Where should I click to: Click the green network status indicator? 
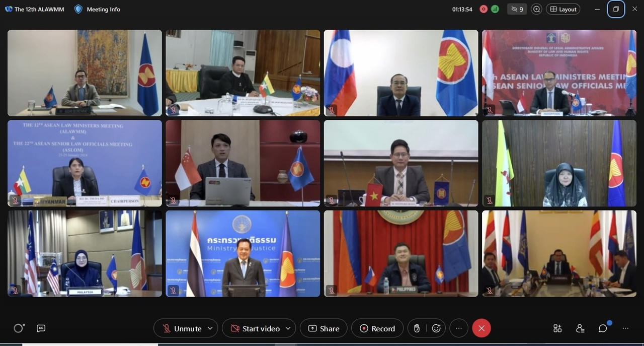[494, 9]
